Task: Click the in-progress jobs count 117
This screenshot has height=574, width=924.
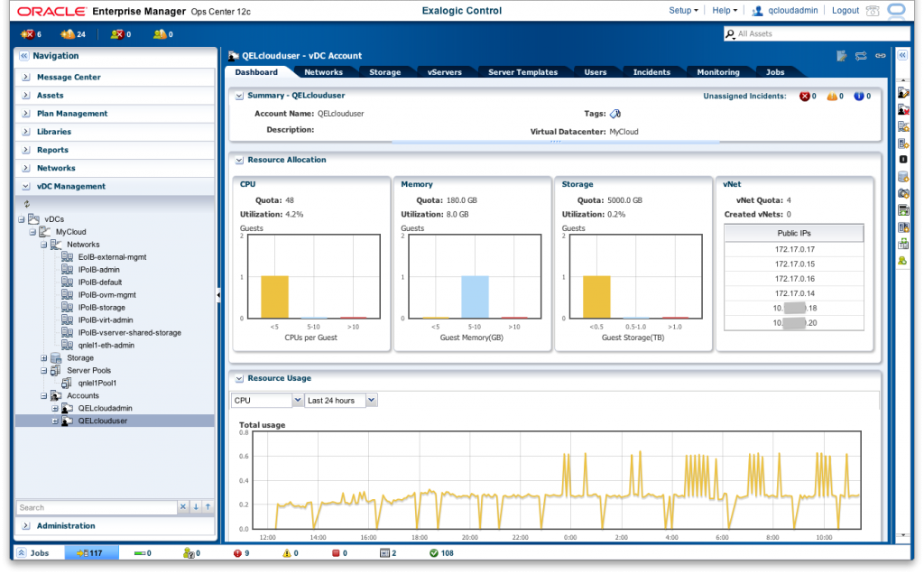Action: coord(92,552)
